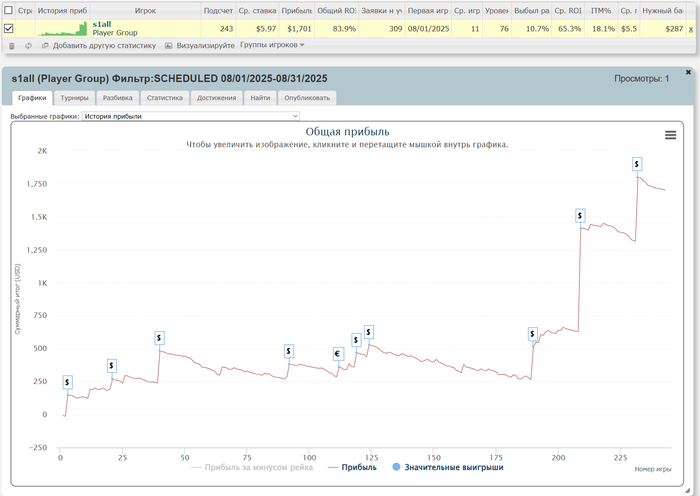Sort by the 'Ср. ставка' column header
This screenshot has height=496, width=700.
(x=257, y=10)
